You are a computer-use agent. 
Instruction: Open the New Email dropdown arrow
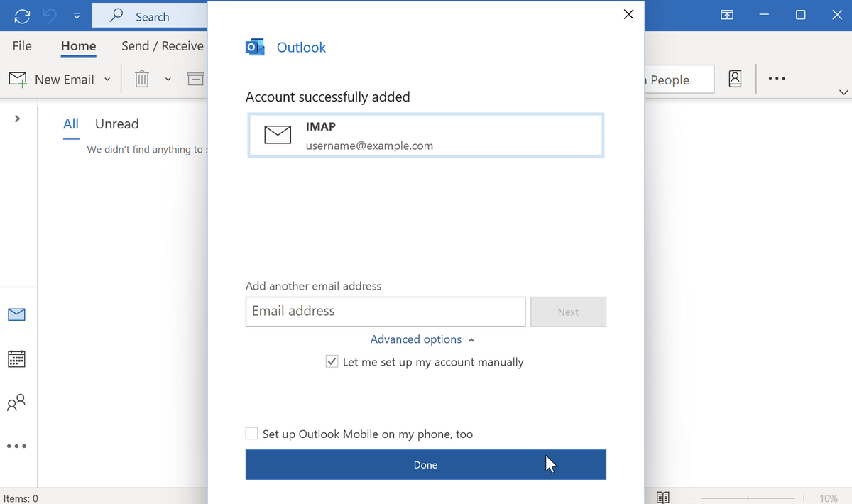point(108,80)
